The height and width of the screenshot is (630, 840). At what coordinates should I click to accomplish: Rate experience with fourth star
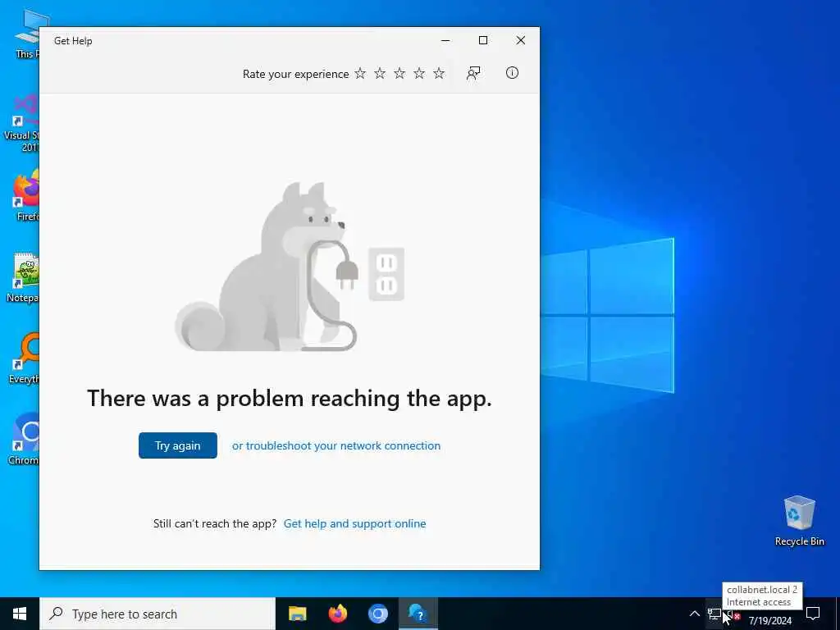[419, 73]
